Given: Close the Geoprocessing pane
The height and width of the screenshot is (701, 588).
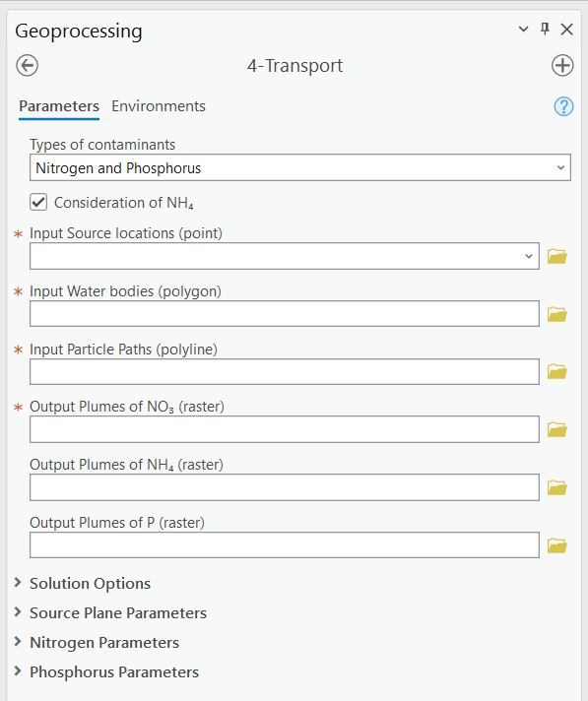Looking at the screenshot, I should pos(566,30).
